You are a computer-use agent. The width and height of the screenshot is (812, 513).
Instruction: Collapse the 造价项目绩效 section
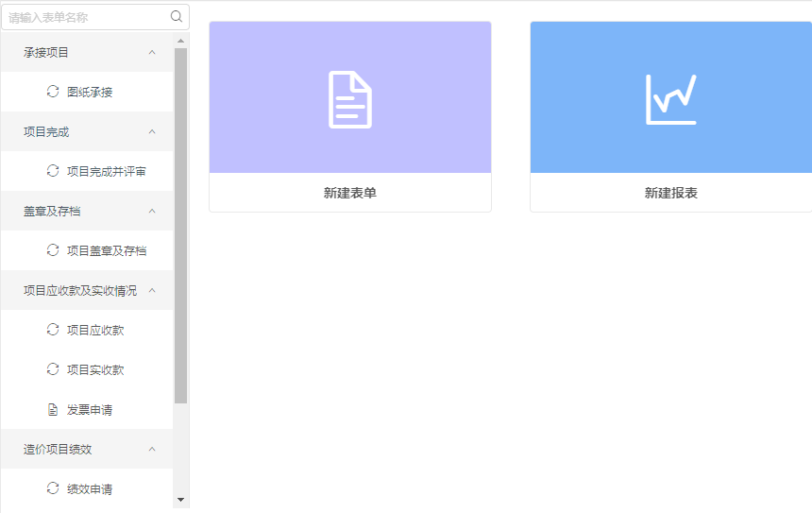coord(152,449)
